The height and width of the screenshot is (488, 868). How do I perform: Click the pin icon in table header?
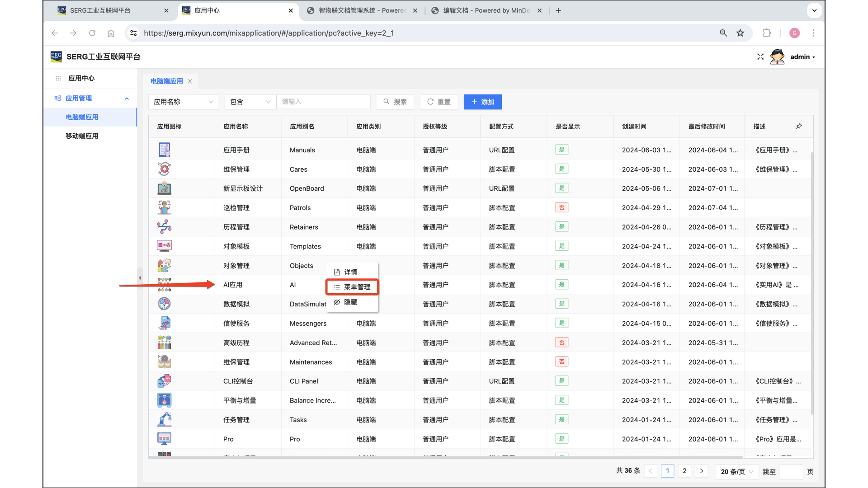pos(799,127)
